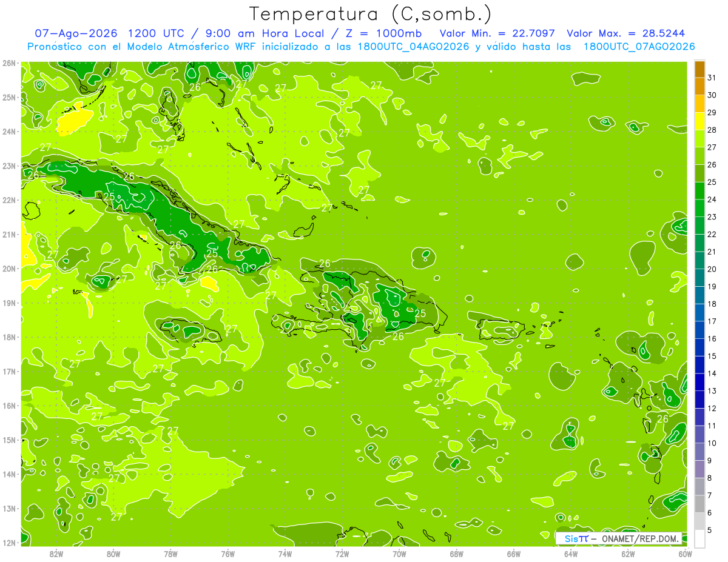
Task: Click the '72W' longitude axis label
Action: point(342,554)
